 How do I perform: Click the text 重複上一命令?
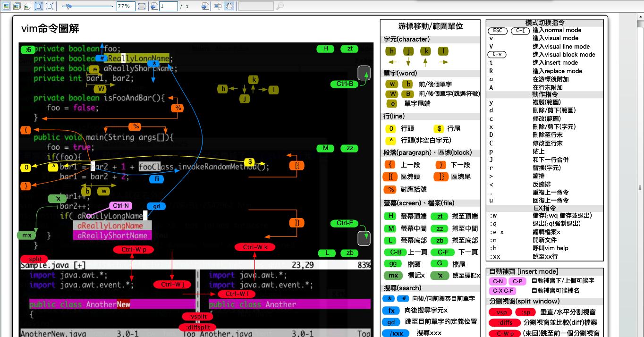tap(551, 192)
